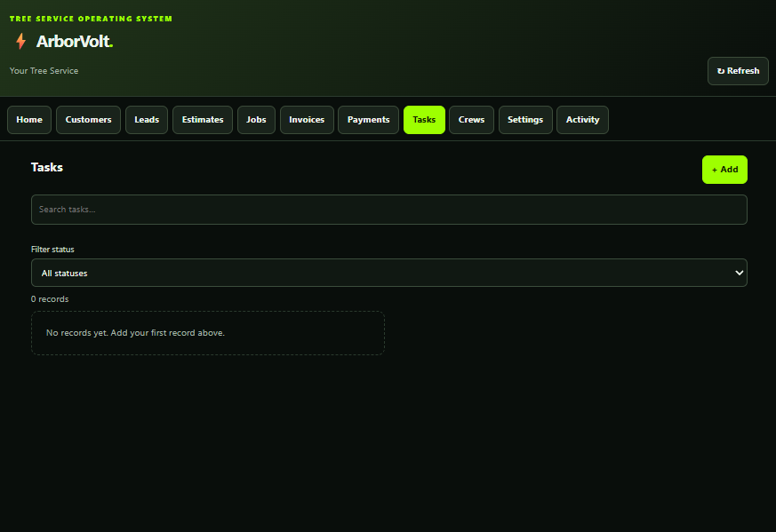
Task: Click the 'No records yet' empty message
Action: pyautogui.click(x=135, y=333)
